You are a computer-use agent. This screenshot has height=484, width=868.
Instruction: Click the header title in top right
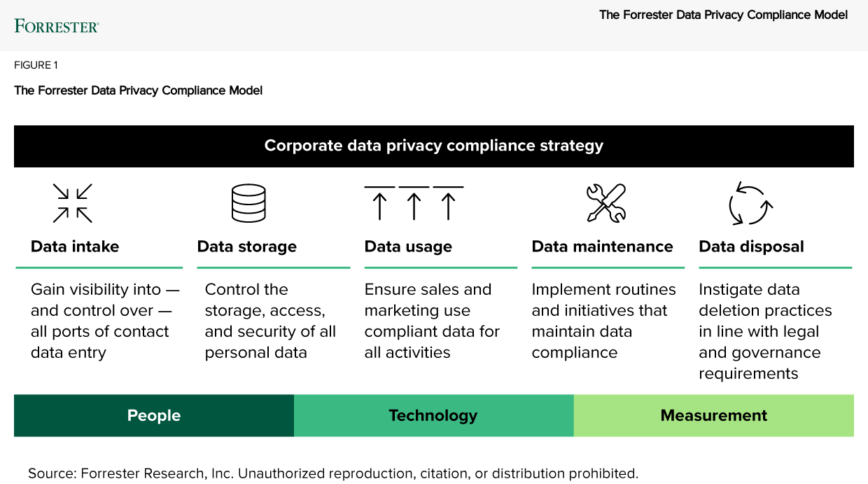pos(723,15)
